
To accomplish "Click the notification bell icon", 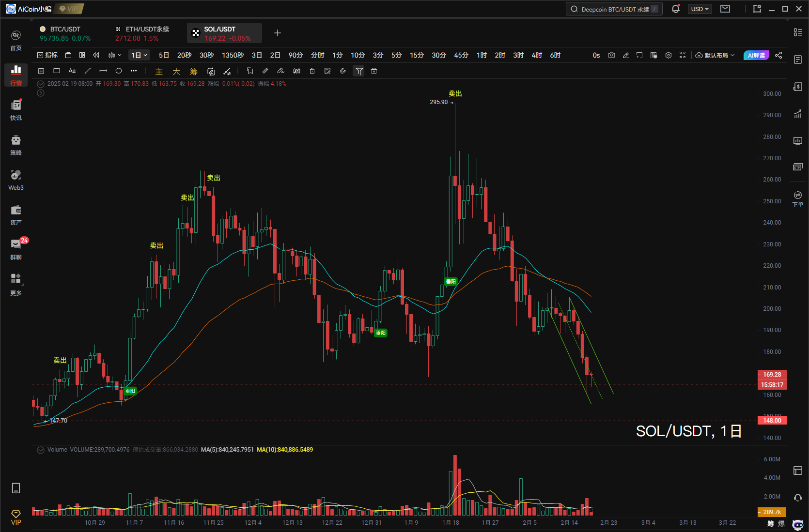I will (x=676, y=9).
